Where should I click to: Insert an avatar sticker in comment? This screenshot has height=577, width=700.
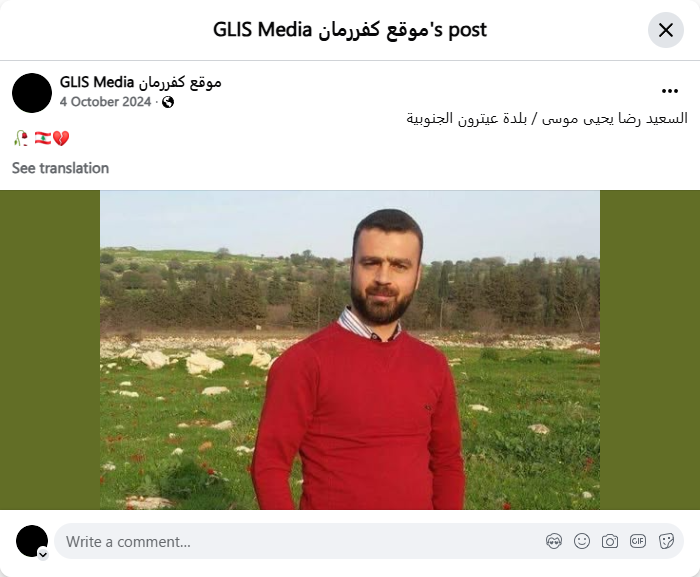coord(554,541)
